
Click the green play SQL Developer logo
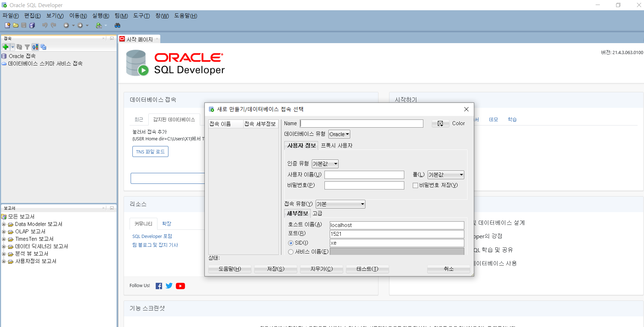(x=143, y=70)
